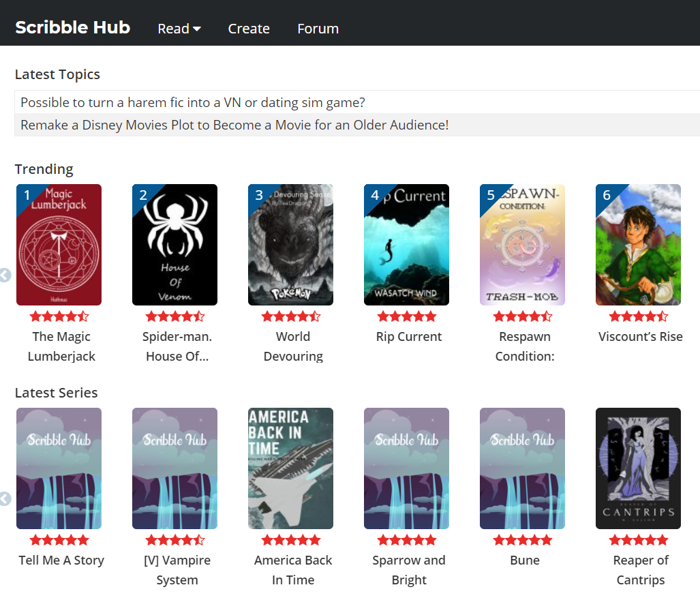Select the Reaper of Cantrips cover
700x598 pixels.
[x=638, y=468]
